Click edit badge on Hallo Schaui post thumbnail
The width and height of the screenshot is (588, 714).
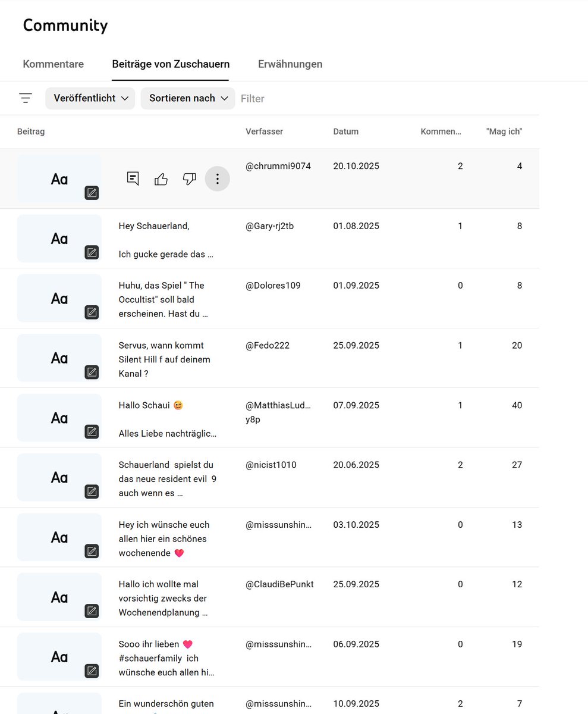click(x=92, y=432)
